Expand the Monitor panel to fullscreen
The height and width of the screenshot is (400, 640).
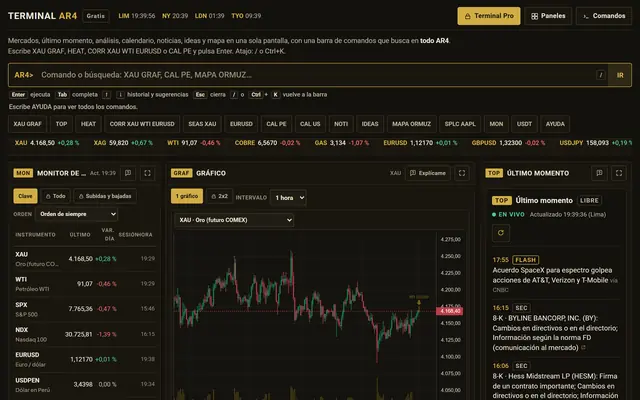147,173
